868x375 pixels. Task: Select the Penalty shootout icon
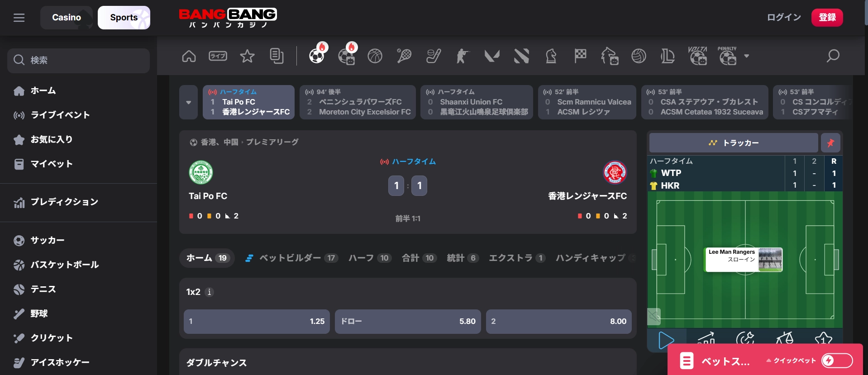727,56
